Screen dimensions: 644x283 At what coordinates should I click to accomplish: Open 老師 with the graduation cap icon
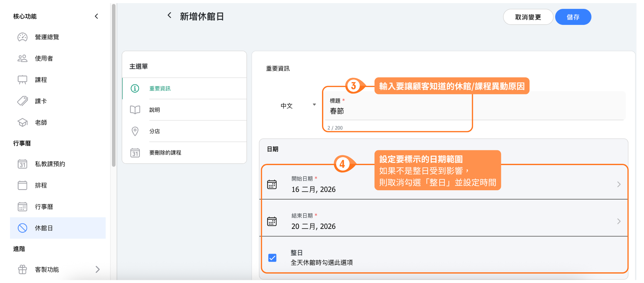[x=22, y=123]
